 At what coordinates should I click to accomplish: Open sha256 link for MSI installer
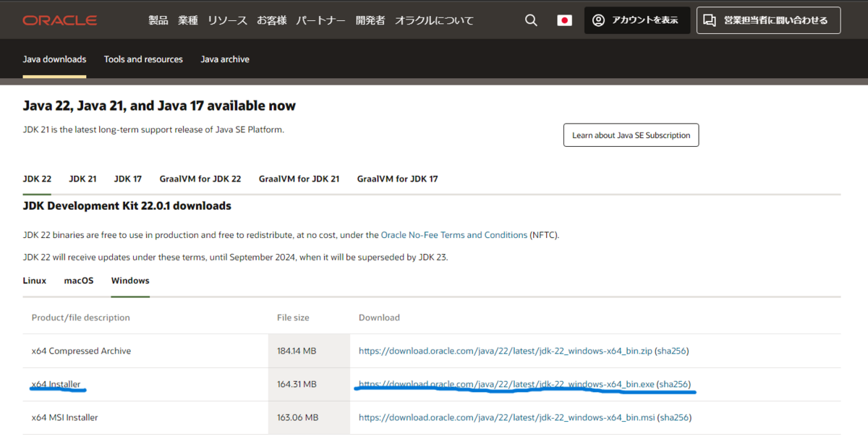point(673,417)
